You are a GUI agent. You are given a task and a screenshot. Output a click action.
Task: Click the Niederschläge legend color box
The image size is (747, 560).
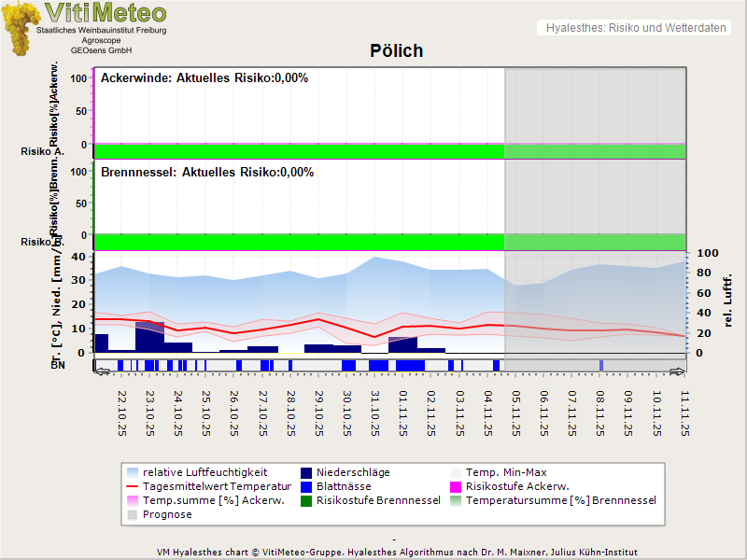click(x=305, y=472)
